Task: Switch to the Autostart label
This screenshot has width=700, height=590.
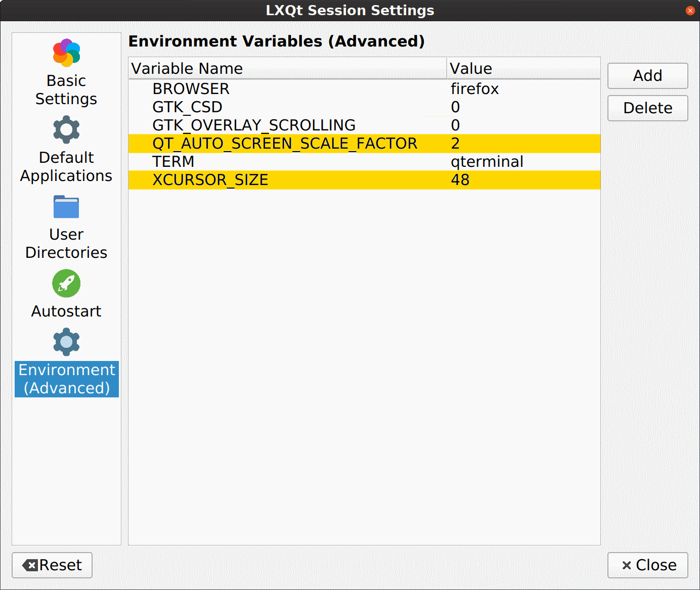Action: point(66,311)
